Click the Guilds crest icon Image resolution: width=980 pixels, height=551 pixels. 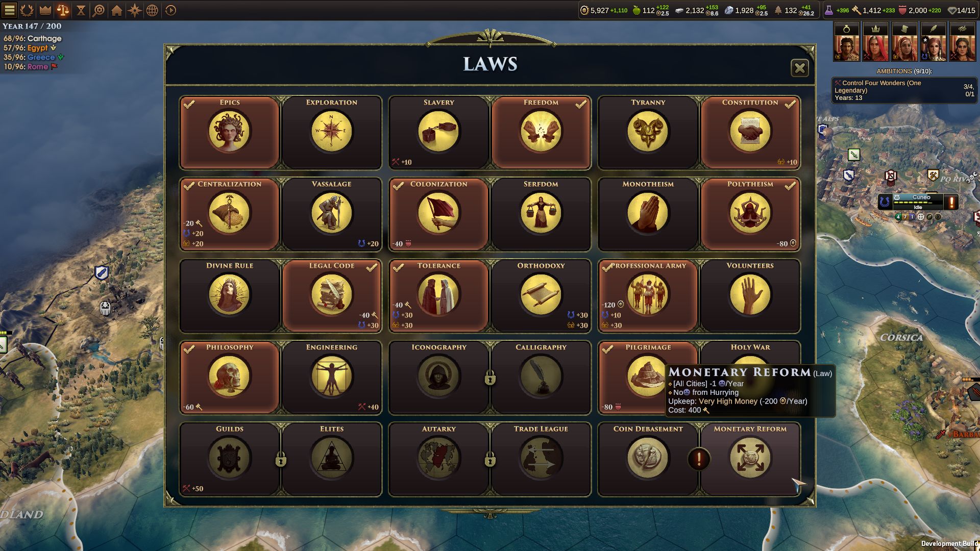pos(229,458)
